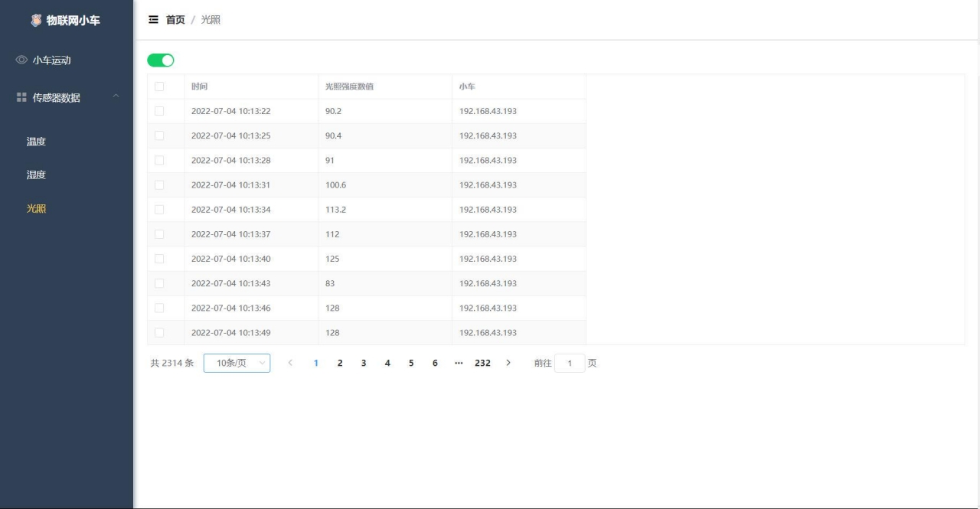
Task: Click the previous page arrow
Action: tap(290, 363)
